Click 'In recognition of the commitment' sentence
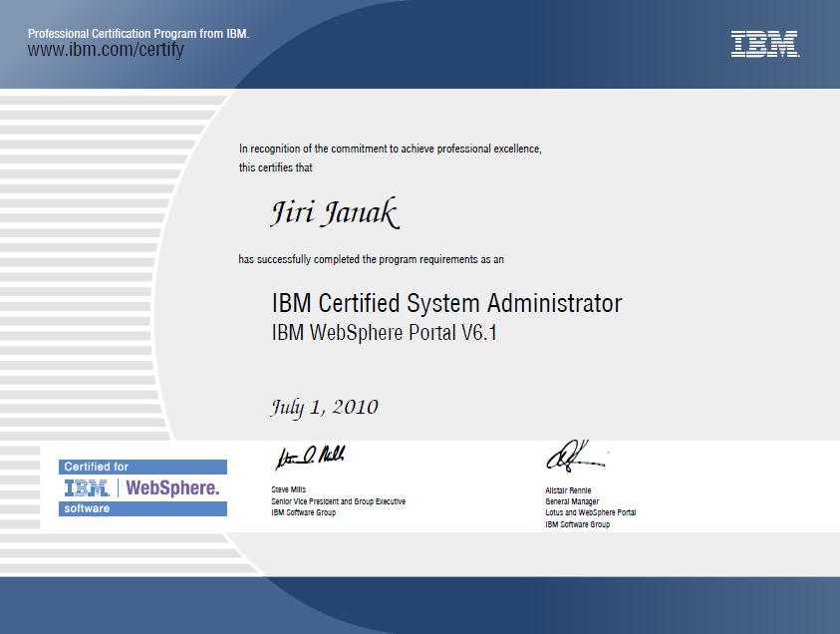The height and width of the screenshot is (634, 840). [390, 149]
